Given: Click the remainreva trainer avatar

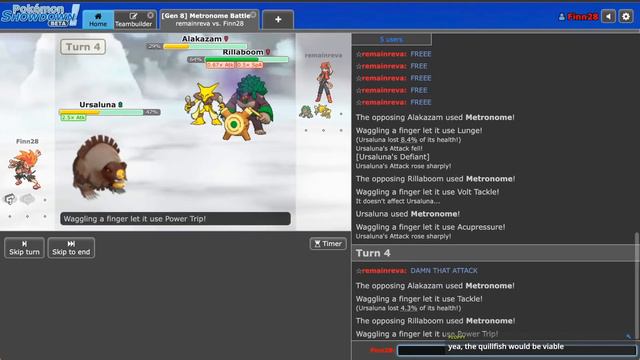Looking at the screenshot, I should (324, 82).
